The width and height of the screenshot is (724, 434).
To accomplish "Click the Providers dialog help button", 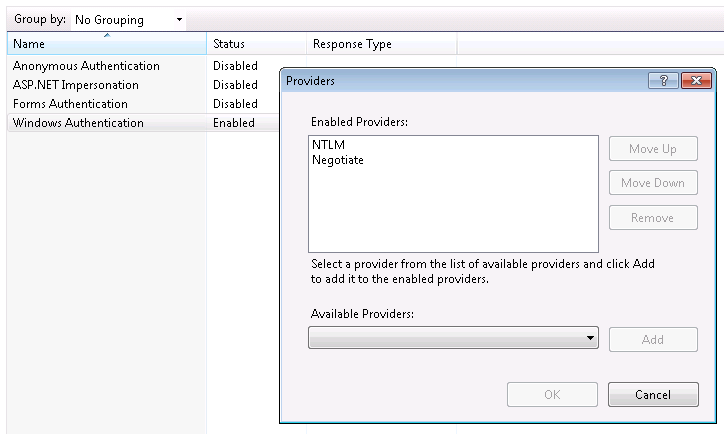I will pyautogui.click(x=663, y=81).
